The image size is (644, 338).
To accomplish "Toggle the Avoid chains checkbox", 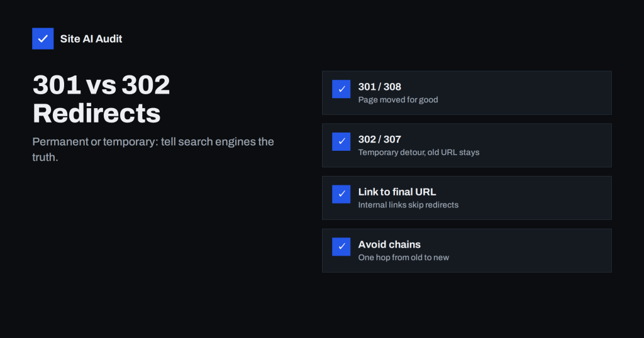I will point(341,246).
